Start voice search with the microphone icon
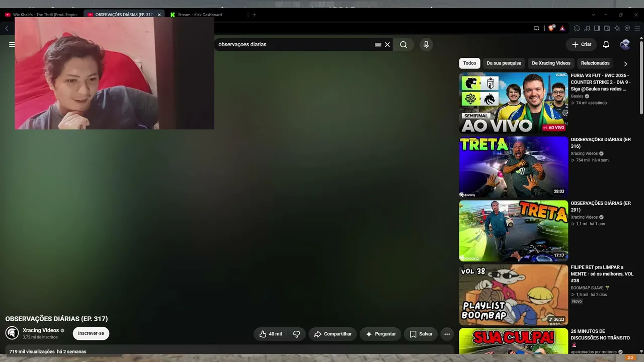This screenshot has height=362, width=644. click(426, 45)
